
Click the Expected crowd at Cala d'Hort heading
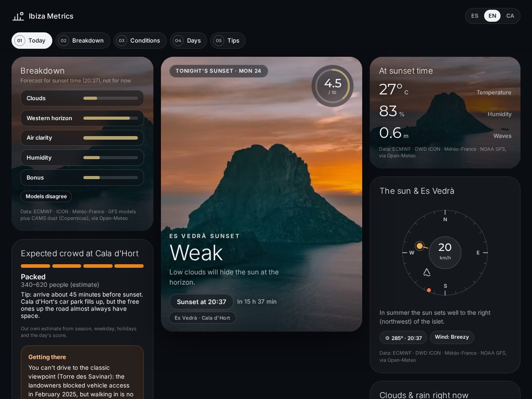pyautogui.click(x=80, y=253)
